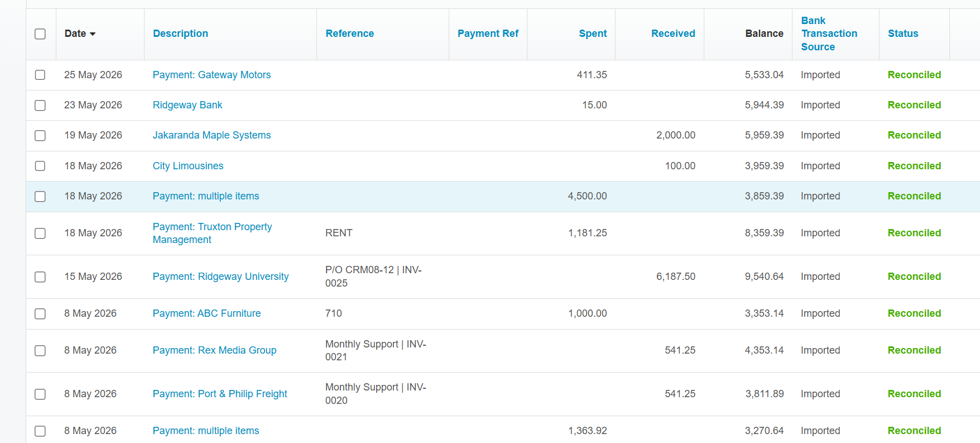Open the Jakaranda Maple Systems transaction
Image resolution: width=980 pixels, height=443 pixels.
[x=212, y=135]
